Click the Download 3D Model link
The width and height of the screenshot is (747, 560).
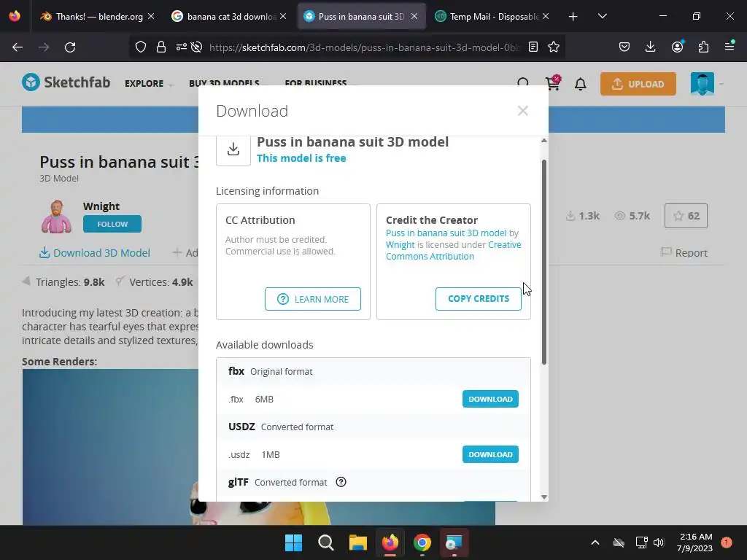click(94, 253)
